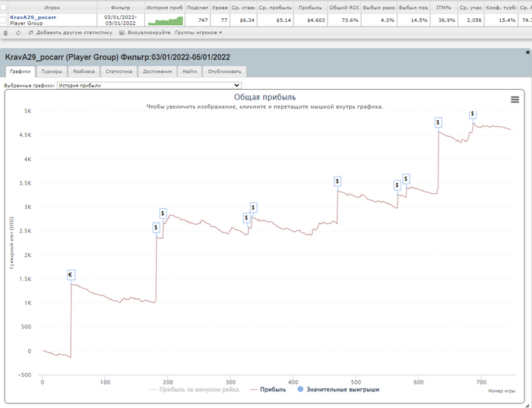The image size is (532, 408).
Task: Click the 73.6% ROI cell
Action: click(x=344, y=20)
